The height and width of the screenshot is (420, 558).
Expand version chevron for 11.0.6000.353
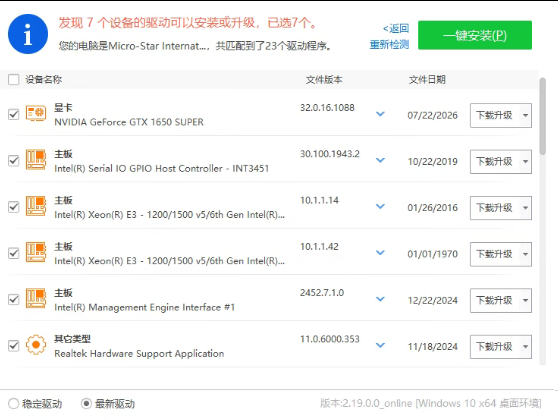click(x=380, y=345)
